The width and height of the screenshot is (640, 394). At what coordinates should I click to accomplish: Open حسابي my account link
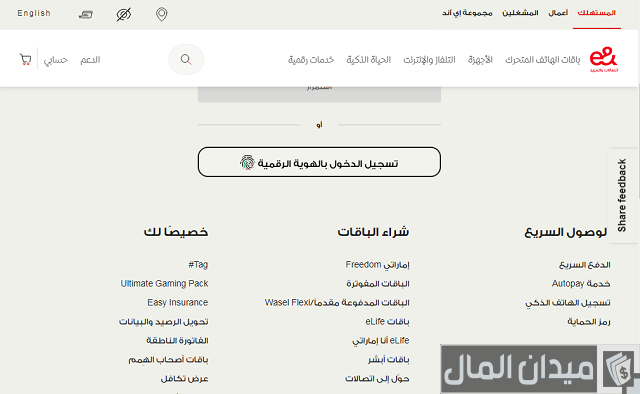[x=56, y=60]
